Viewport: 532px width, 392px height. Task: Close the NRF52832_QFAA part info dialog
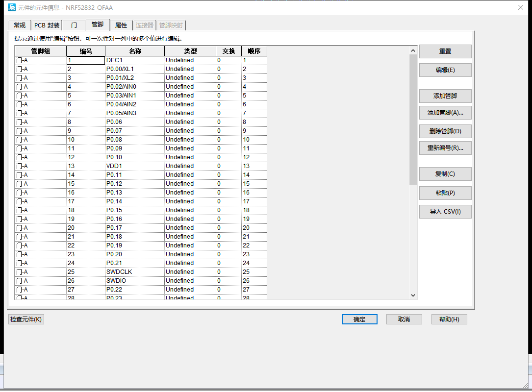coord(520,7)
